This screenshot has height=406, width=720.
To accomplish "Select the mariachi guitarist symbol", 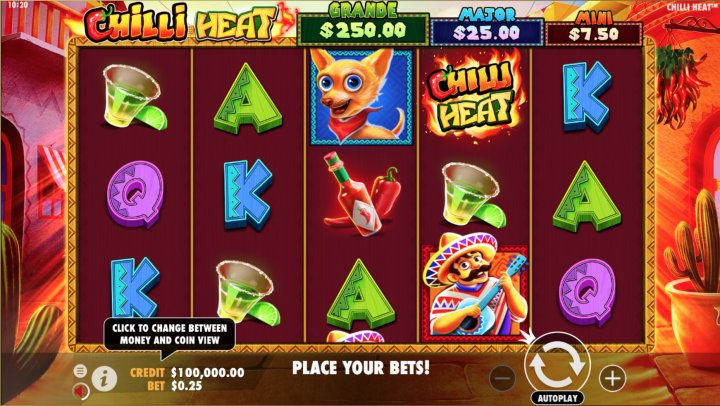I will click(475, 286).
